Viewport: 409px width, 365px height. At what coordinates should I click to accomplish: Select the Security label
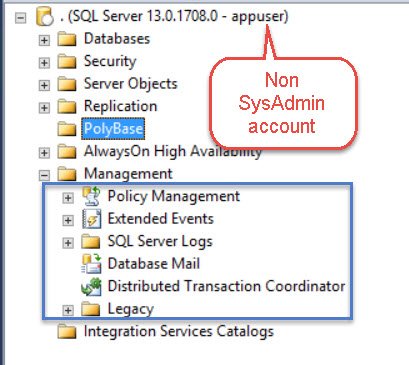(110, 61)
